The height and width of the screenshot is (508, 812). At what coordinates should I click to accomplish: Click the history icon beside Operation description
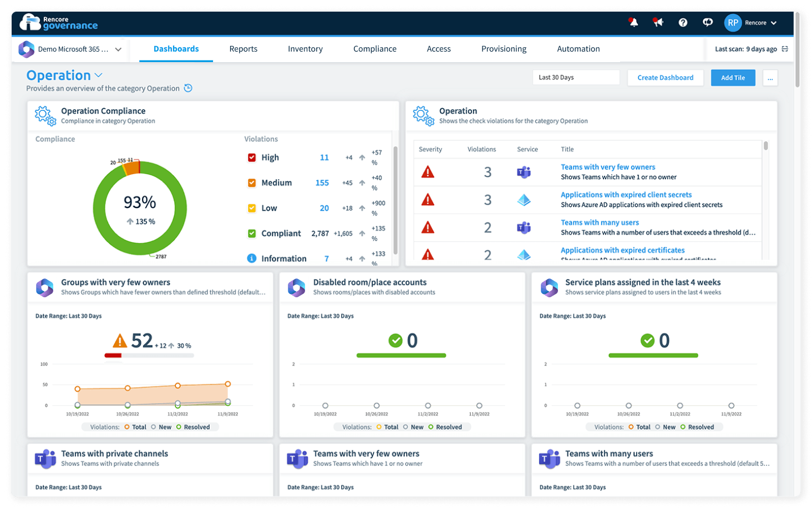click(x=188, y=88)
